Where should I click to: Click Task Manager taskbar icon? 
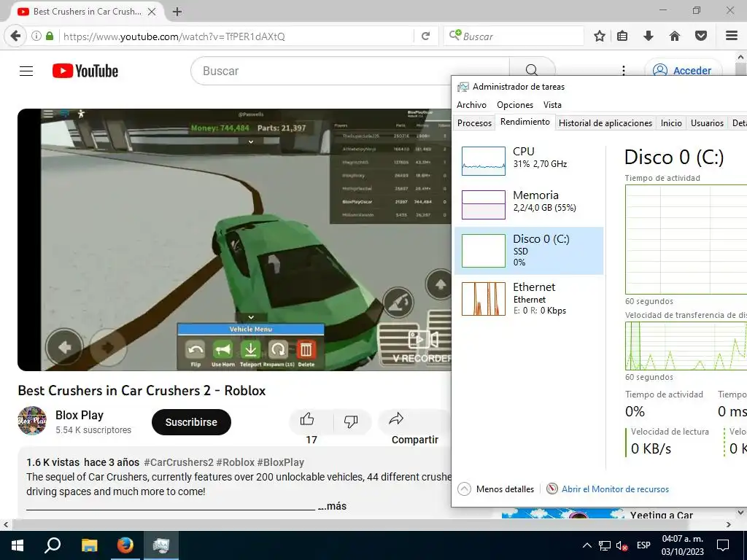tap(161, 545)
